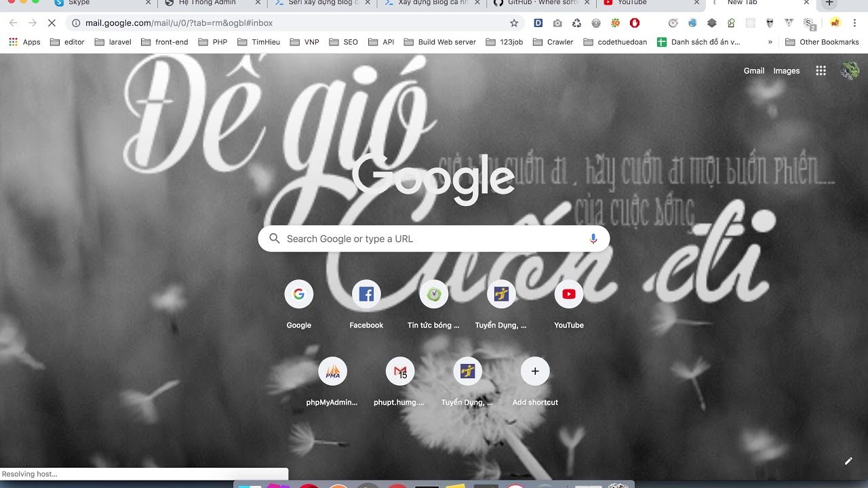This screenshot has height=488, width=868.
Task: Expand the API bookmarks folder
Action: (x=382, y=42)
